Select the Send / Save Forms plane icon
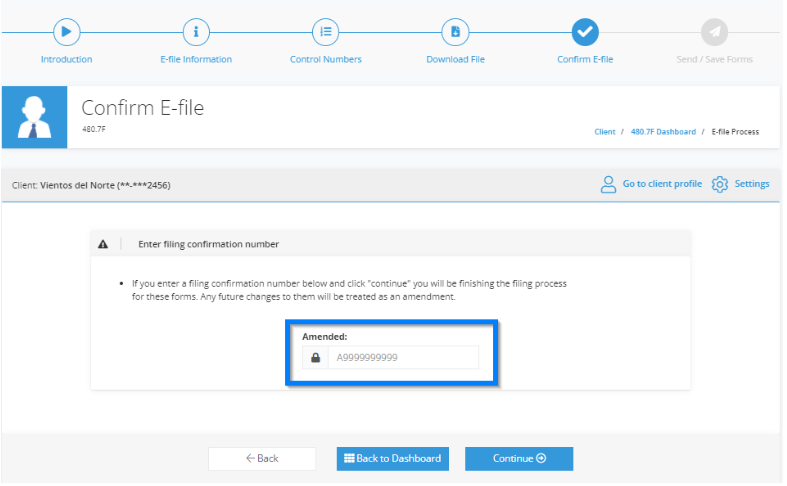787x486 pixels. 714,32
